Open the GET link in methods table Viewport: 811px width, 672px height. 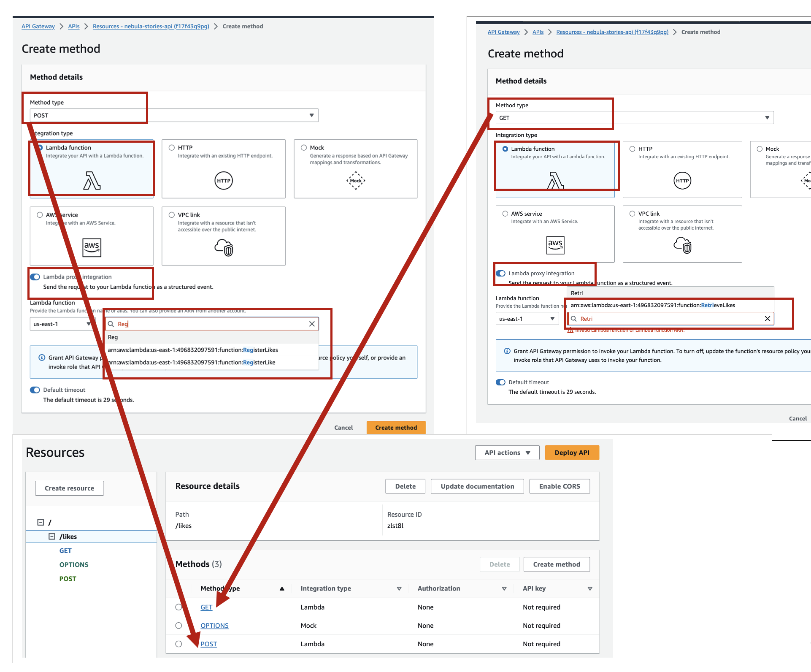pyautogui.click(x=206, y=607)
